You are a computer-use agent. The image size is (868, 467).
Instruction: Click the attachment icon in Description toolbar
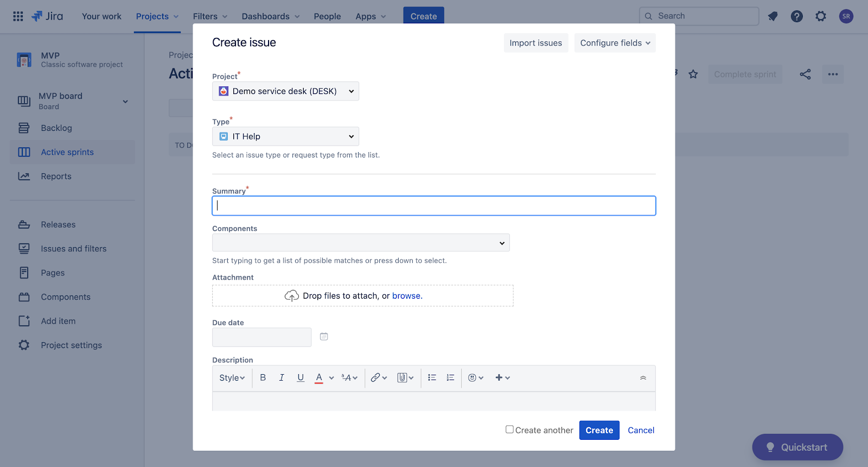point(402,378)
